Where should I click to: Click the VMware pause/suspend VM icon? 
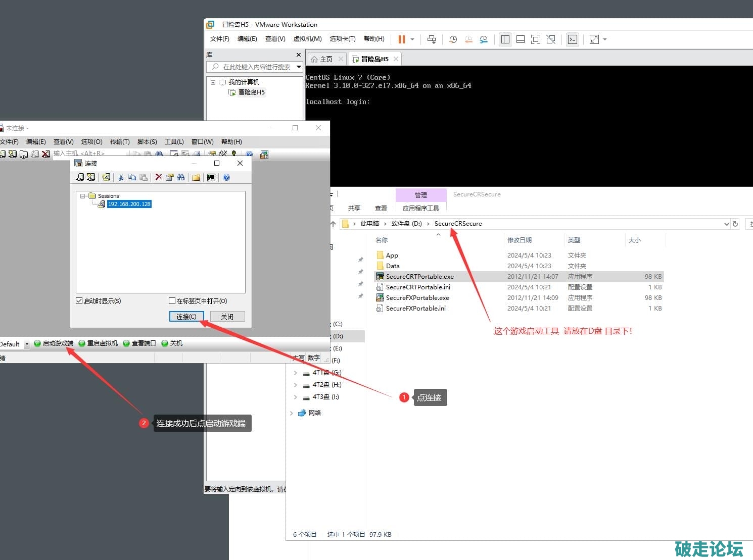402,39
